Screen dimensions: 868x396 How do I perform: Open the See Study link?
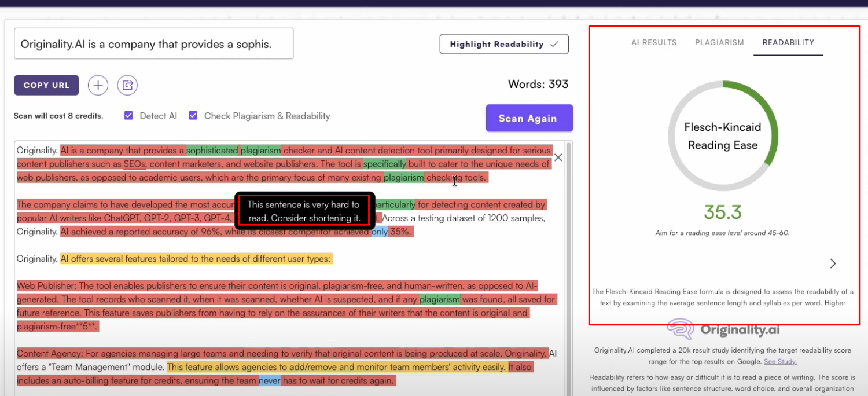coord(780,362)
